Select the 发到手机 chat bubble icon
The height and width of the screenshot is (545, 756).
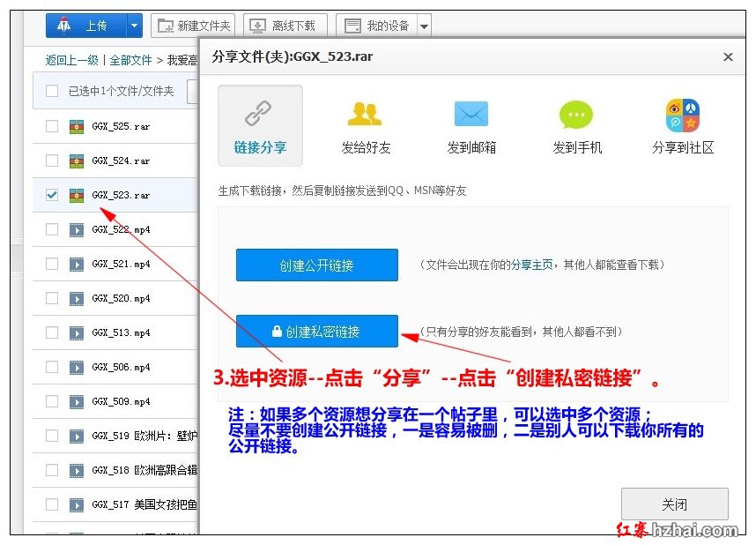(576, 115)
